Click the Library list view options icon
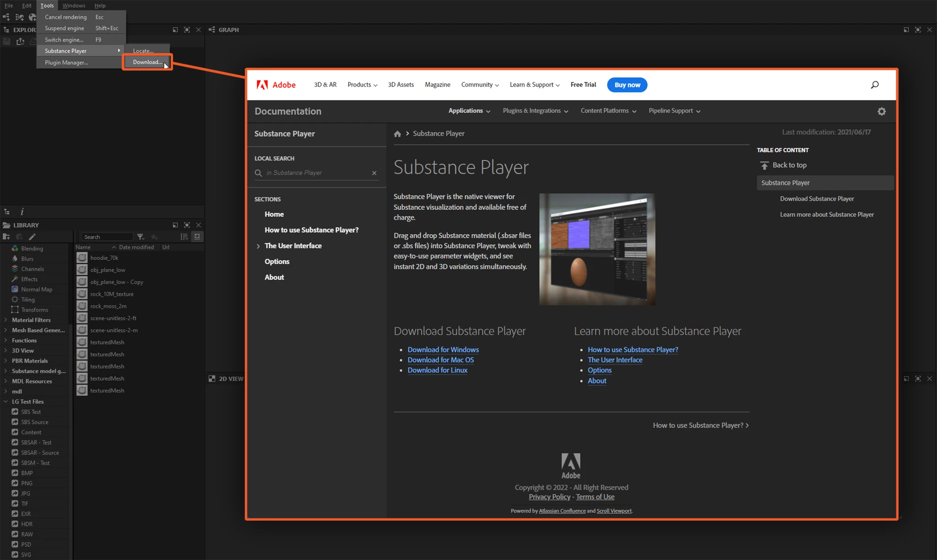The width and height of the screenshot is (937, 560). tap(184, 237)
